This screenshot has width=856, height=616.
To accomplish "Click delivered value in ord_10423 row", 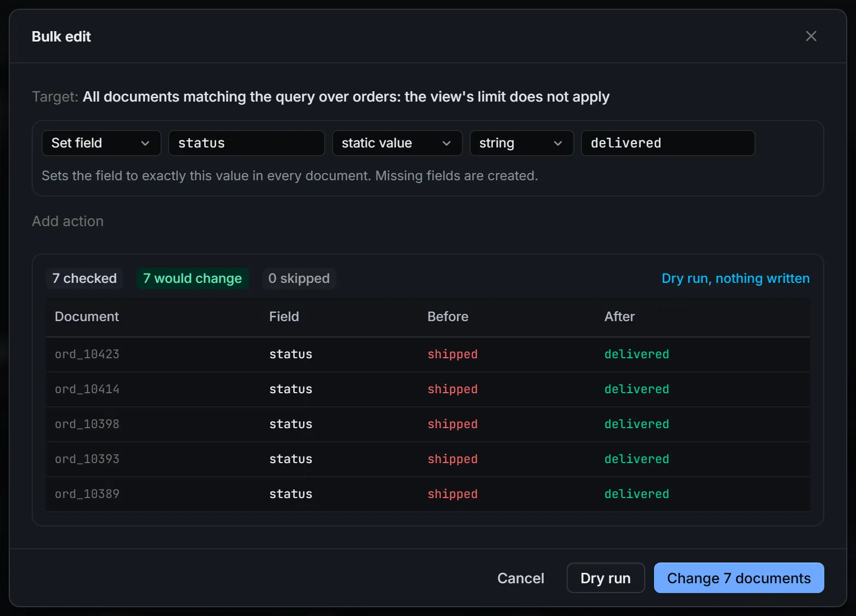I will 637,354.
